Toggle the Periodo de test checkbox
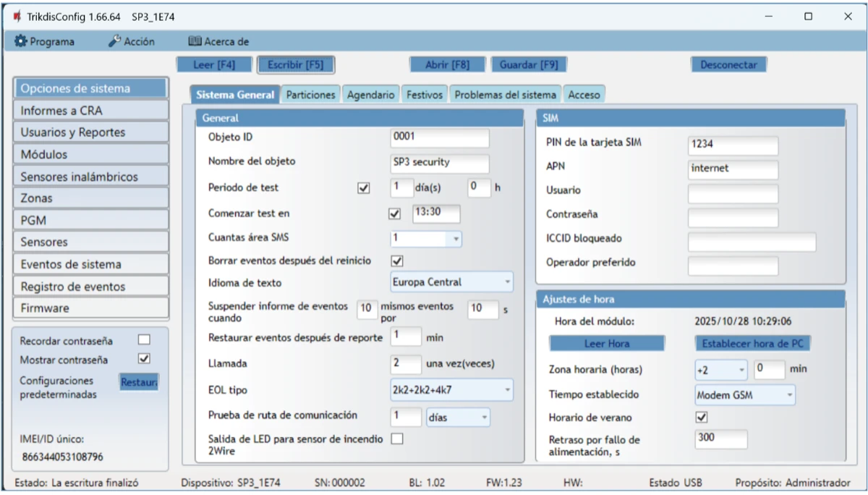 point(364,187)
